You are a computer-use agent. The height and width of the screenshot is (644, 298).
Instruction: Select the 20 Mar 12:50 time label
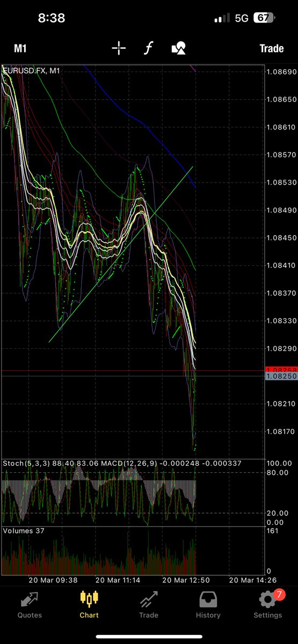187,580
